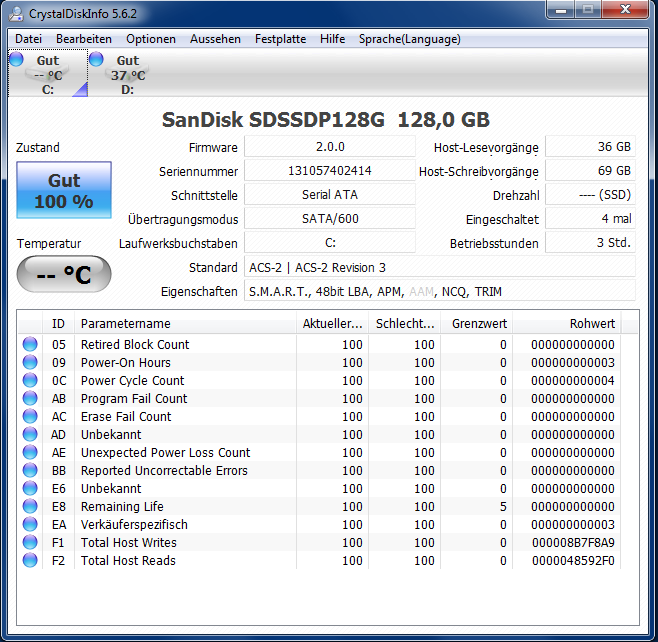Click the Aktueller... column header
This screenshot has height=642, width=658.
332,324
